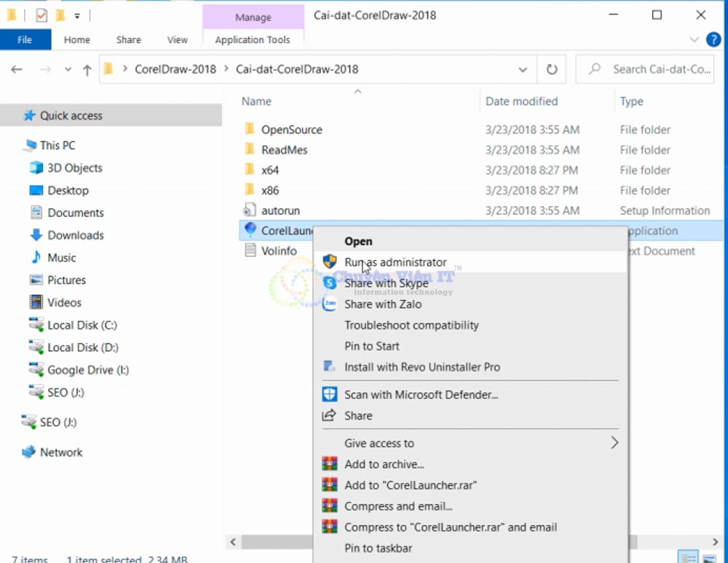Expand the Give access to submenu
Screen dimensions: 728x563
tap(379, 443)
